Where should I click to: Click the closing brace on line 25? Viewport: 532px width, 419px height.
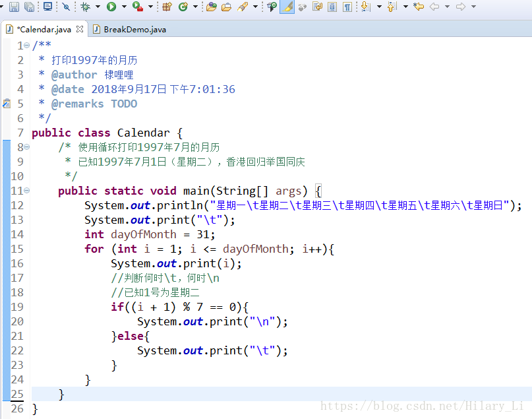coord(61,394)
